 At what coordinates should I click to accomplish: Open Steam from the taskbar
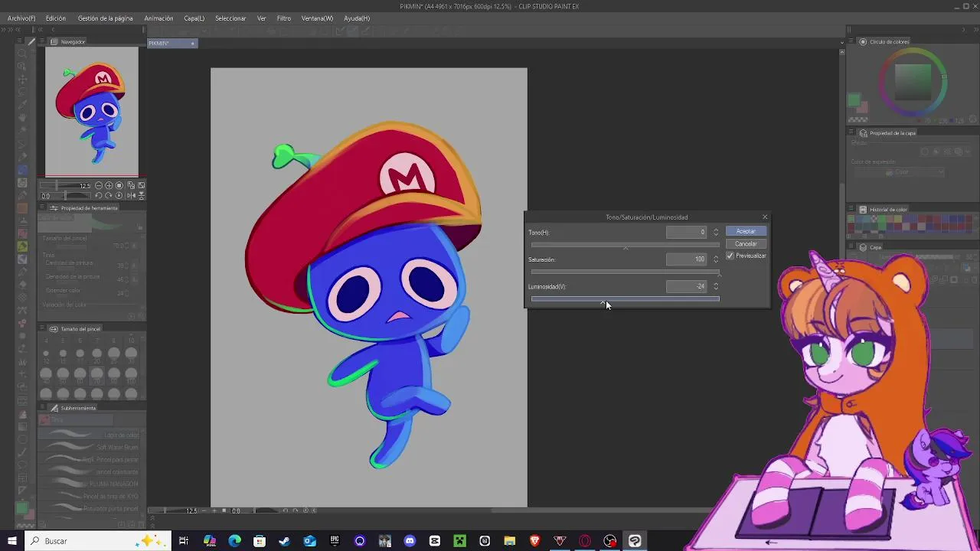pos(284,541)
